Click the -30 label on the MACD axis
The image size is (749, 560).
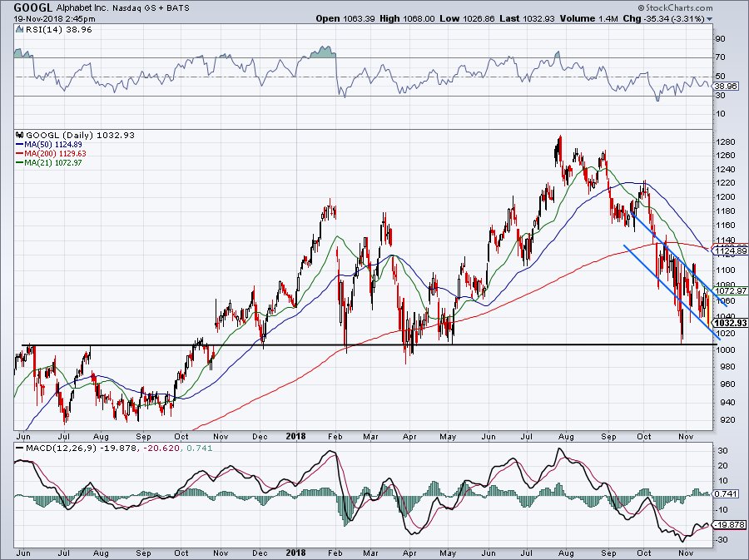click(x=721, y=540)
